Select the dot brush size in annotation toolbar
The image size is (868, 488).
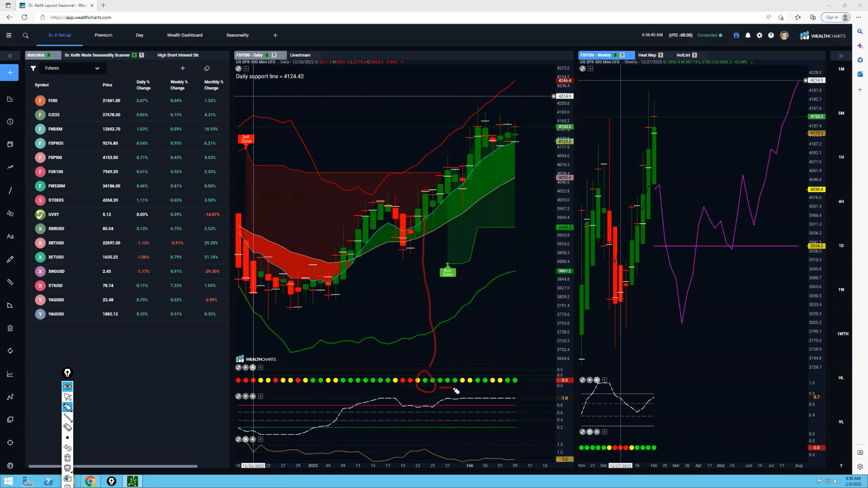pyautogui.click(x=67, y=437)
